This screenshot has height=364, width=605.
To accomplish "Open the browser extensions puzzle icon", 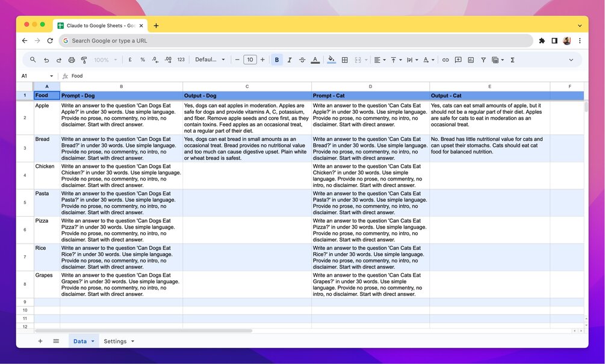I will pos(542,40).
